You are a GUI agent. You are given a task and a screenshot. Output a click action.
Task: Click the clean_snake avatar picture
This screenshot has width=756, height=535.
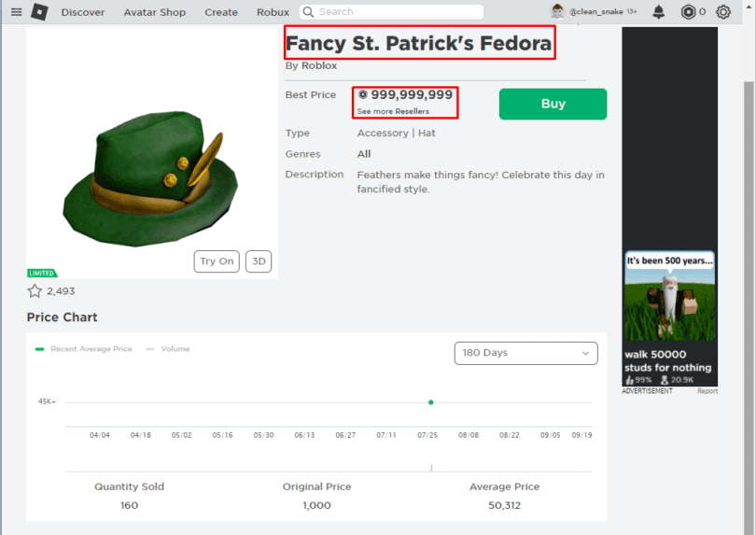[x=558, y=12]
